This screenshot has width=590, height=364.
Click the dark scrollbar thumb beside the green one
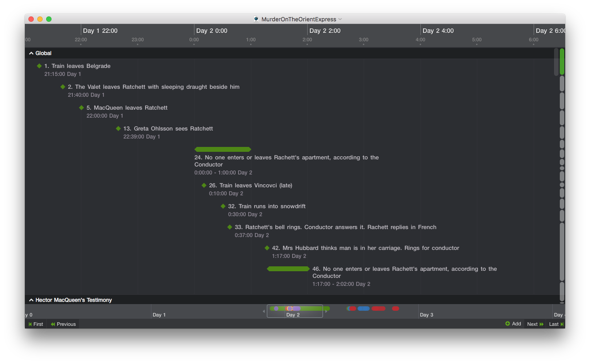click(x=556, y=62)
